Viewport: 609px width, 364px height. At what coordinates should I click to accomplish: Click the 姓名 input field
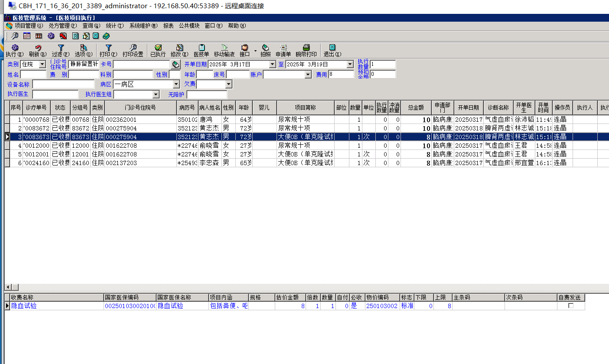33,75
